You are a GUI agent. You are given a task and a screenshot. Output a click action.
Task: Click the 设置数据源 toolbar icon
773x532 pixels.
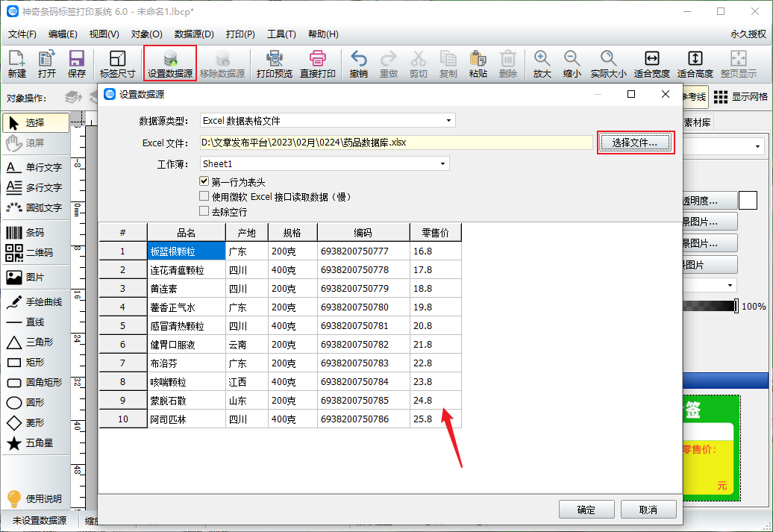pyautogui.click(x=170, y=64)
